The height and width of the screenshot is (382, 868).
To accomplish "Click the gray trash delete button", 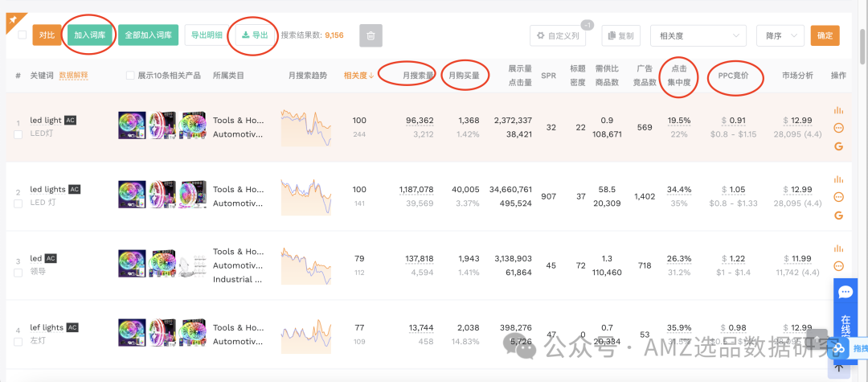I will 371,35.
